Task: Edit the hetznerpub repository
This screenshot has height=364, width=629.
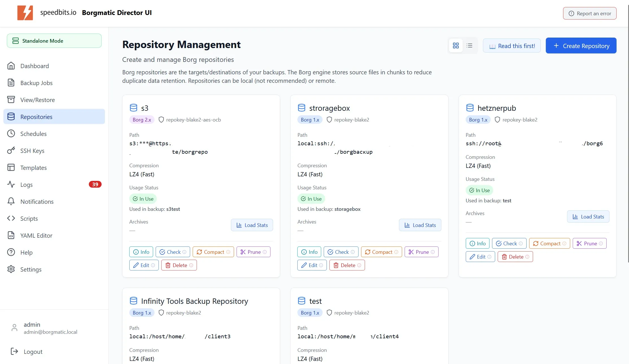Action: coord(480,257)
